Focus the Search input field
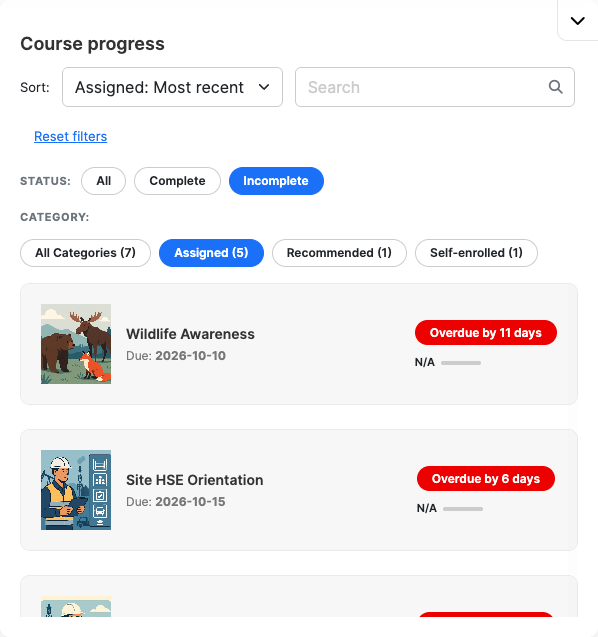The height and width of the screenshot is (637, 598). point(435,87)
